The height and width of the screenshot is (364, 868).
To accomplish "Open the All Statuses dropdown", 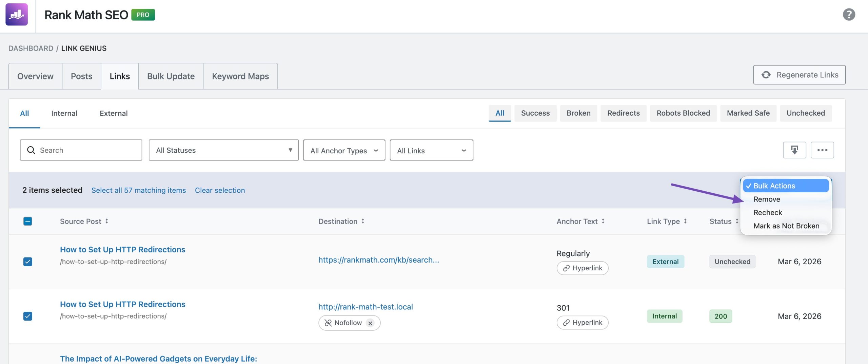I will [223, 150].
